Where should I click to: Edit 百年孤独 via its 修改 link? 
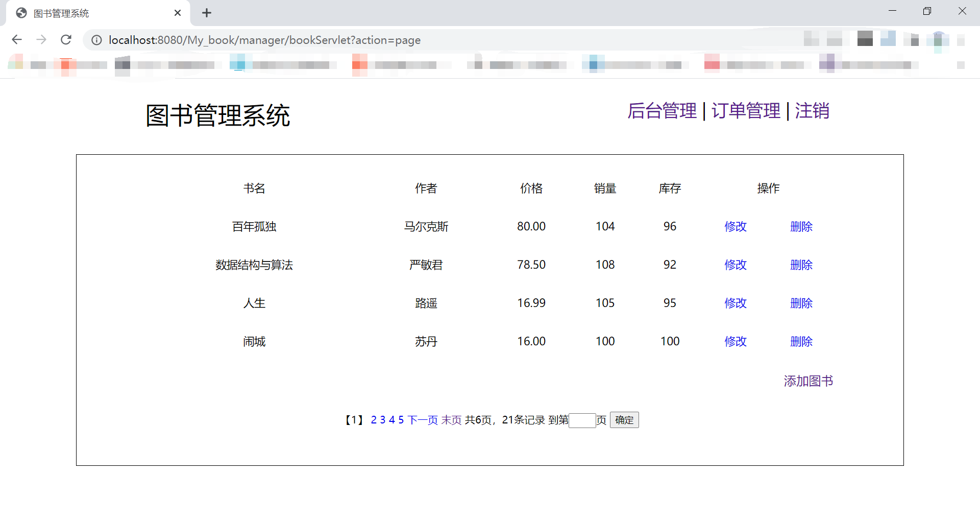pos(736,226)
